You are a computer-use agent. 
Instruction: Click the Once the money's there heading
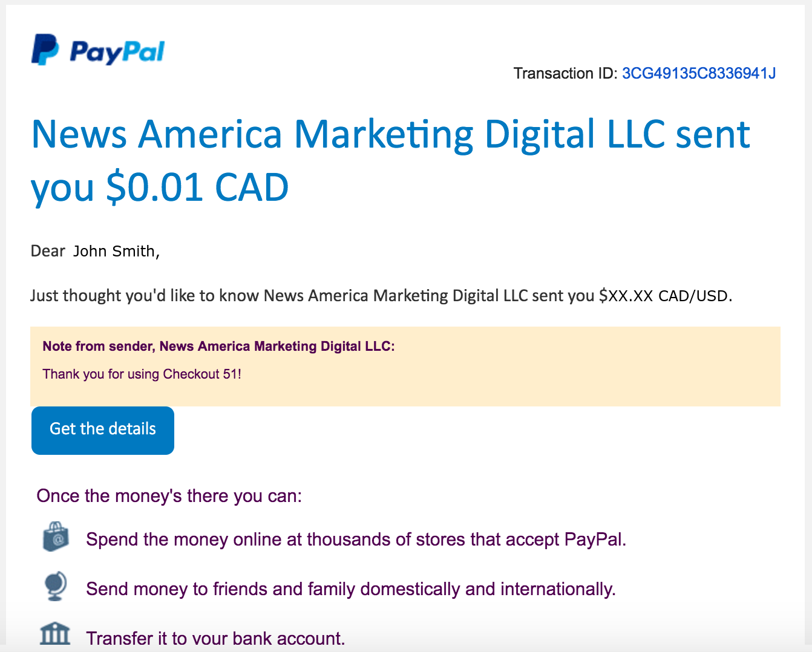tap(169, 496)
